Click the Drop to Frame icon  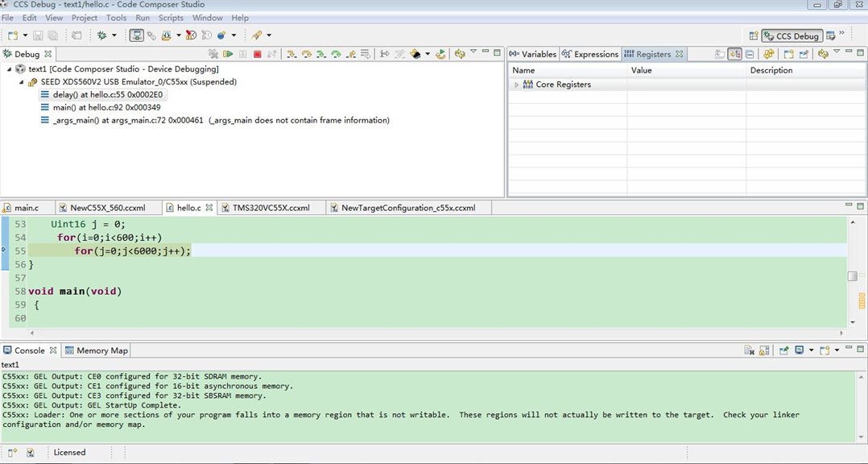366,54
